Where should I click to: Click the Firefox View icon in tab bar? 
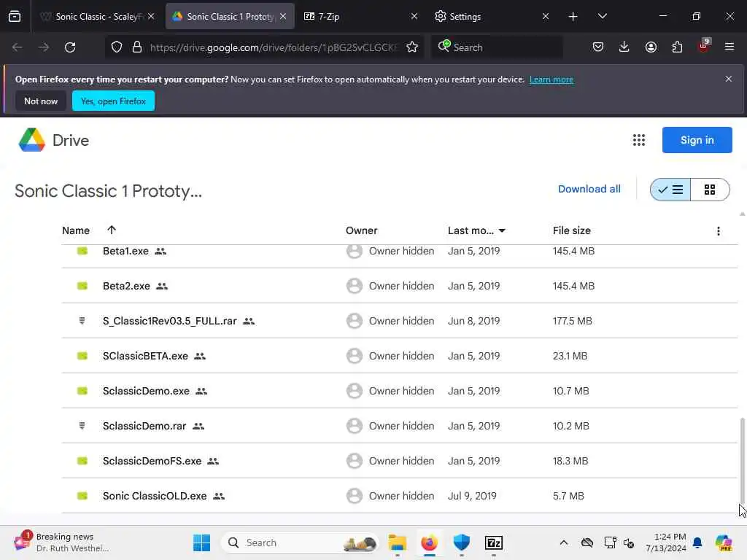pos(15,16)
